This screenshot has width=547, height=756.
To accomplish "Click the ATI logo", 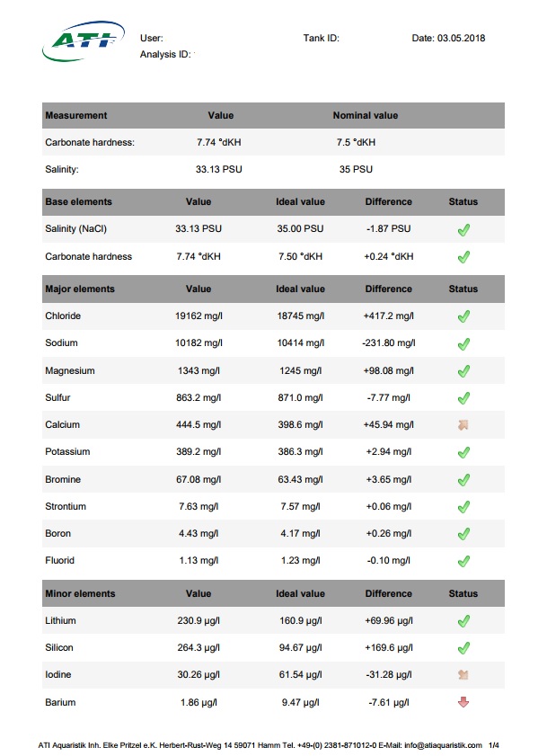I will coord(84,41).
